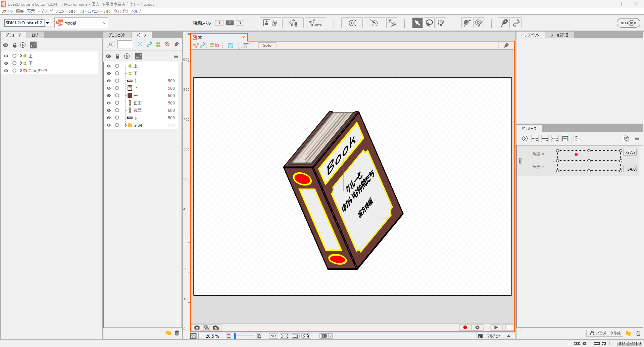Click the パラメータ作成 button
The height and width of the screenshot is (347, 644).
click(x=605, y=333)
